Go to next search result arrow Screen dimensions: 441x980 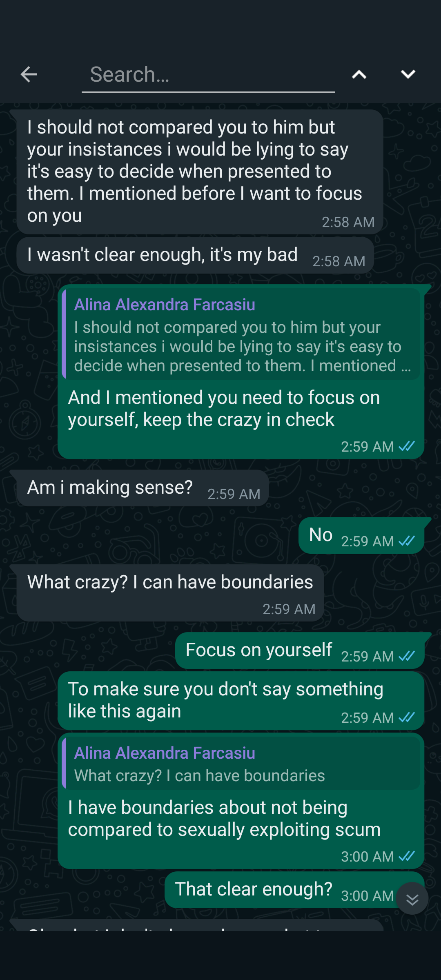point(408,74)
